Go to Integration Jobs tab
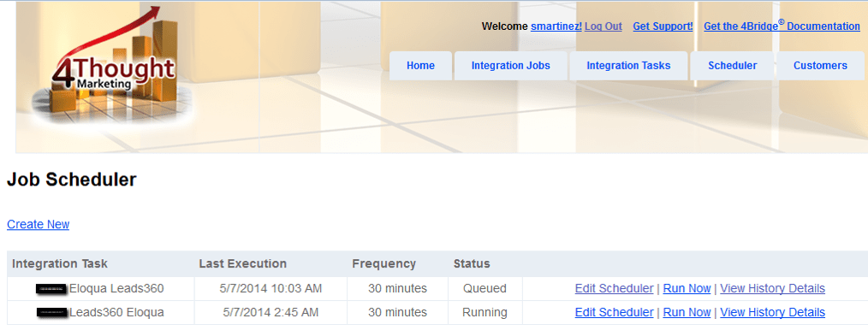868x336 pixels. coord(510,66)
